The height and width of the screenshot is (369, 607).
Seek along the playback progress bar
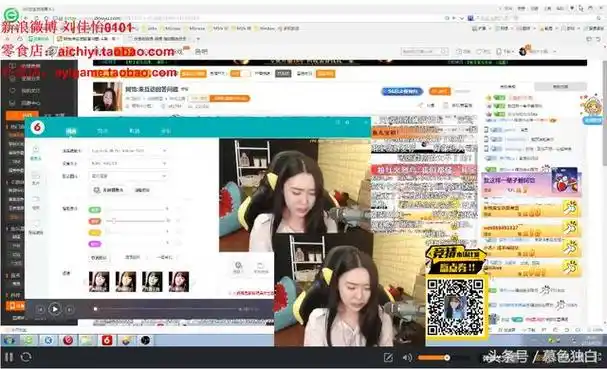[166, 309]
